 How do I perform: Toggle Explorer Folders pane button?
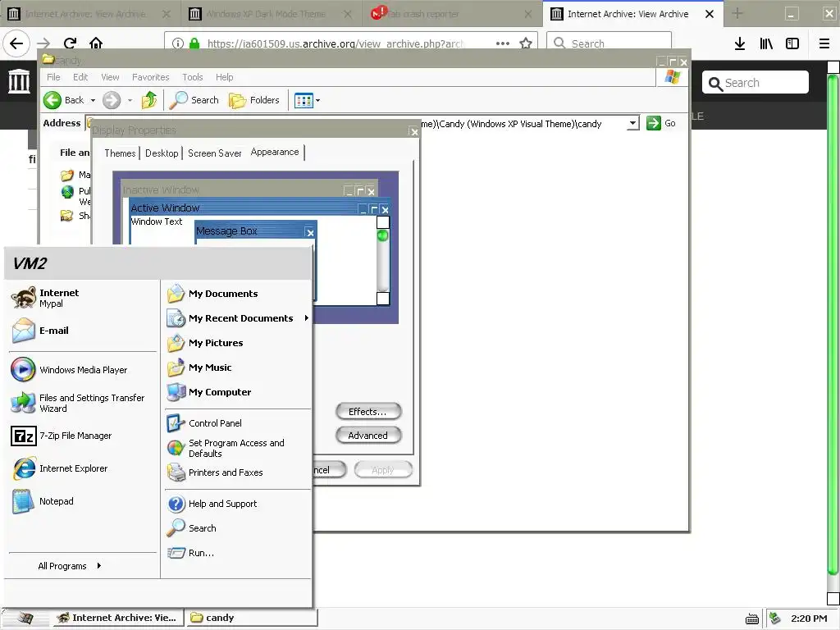point(254,99)
